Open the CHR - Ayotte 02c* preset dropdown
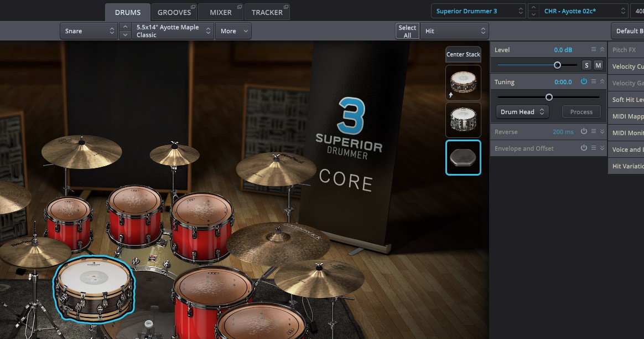Screen dimensions: 644x339 pyautogui.click(x=584, y=11)
